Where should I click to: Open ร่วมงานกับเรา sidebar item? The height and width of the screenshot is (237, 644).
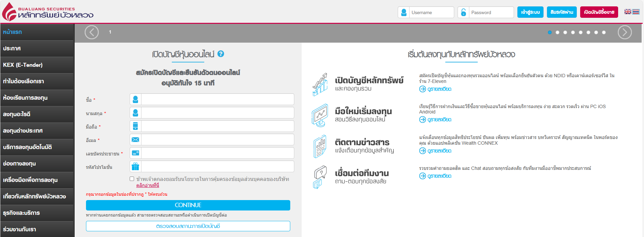click(37, 229)
